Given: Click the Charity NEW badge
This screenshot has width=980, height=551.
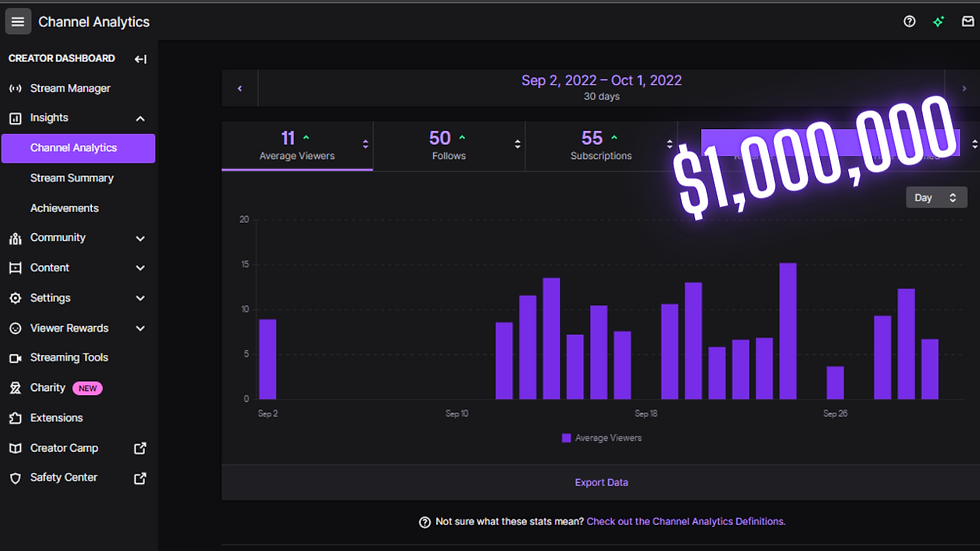Looking at the screenshot, I should pos(88,389).
